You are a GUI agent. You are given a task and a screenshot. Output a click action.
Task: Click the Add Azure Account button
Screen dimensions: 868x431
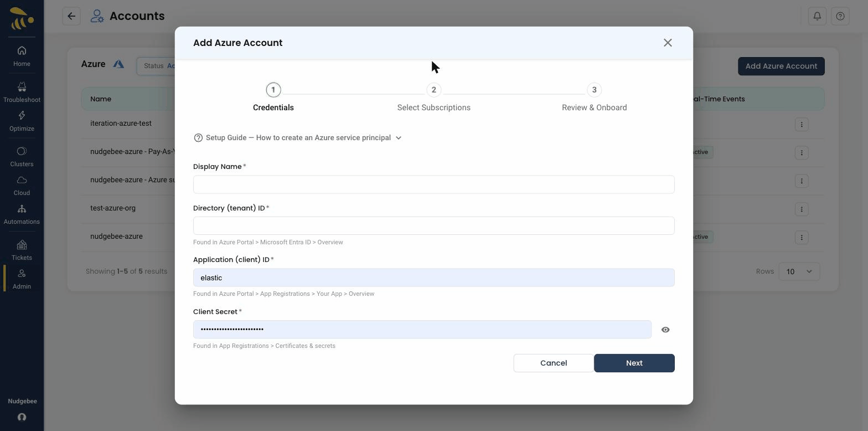click(x=781, y=66)
